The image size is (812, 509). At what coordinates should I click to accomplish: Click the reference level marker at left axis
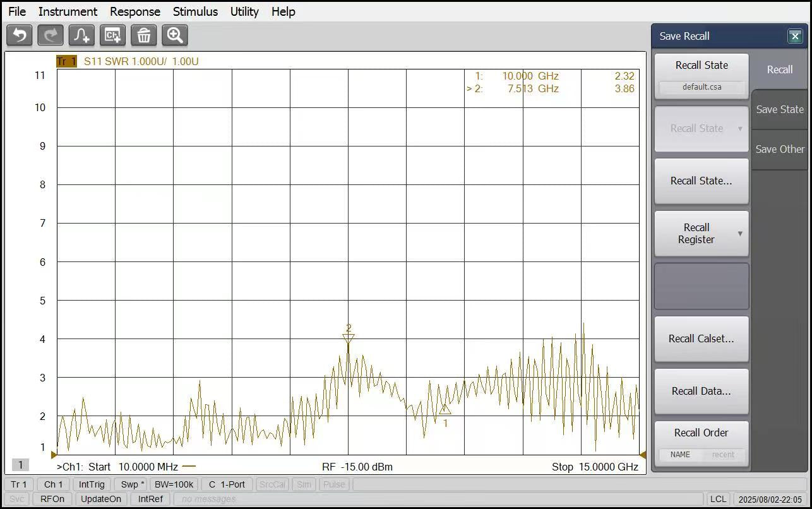coord(54,455)
